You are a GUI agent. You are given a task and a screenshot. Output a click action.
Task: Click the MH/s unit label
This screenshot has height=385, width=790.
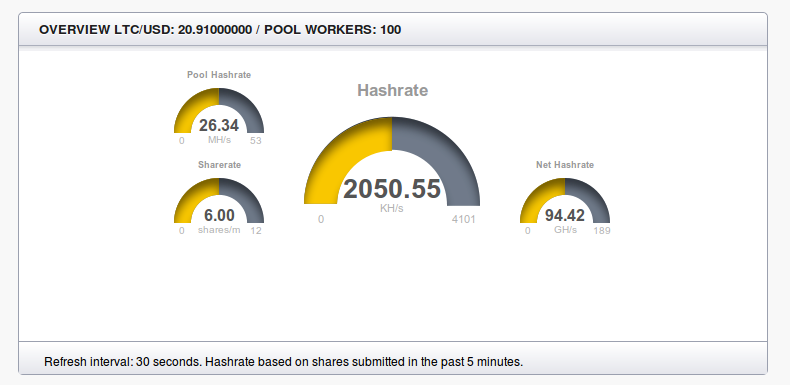(219, 140)
